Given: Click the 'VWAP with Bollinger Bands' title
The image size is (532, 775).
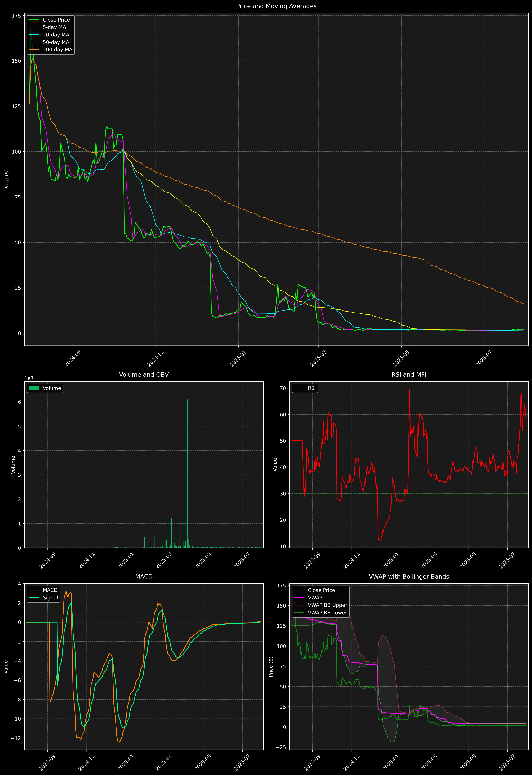Looking at the screenshot, I should point(409,577).
